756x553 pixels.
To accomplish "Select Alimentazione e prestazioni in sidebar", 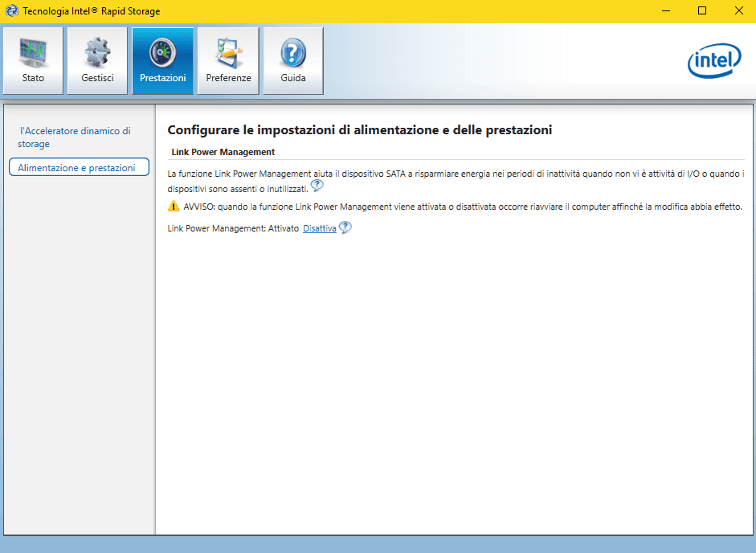I will click(x=77, y=168).
